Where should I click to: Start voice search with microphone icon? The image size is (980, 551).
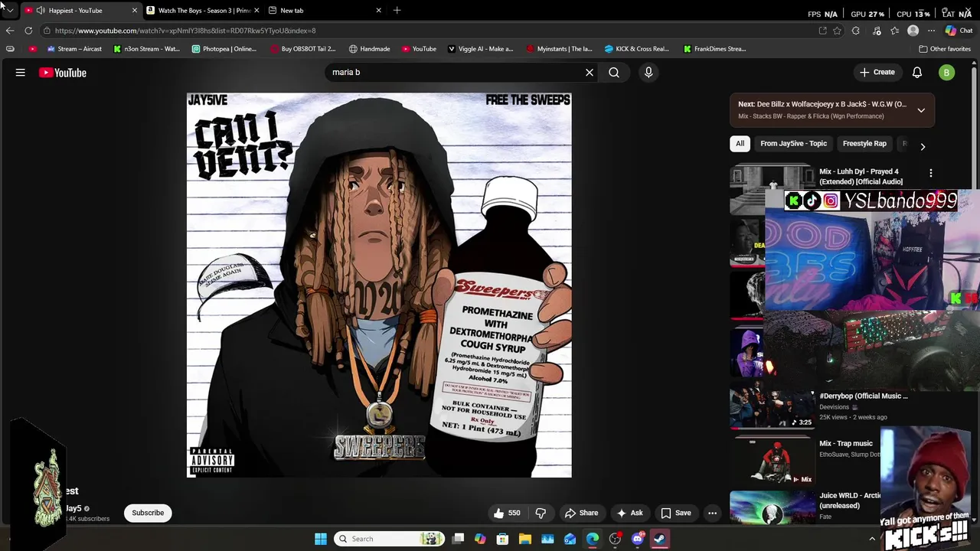point(648,73)
